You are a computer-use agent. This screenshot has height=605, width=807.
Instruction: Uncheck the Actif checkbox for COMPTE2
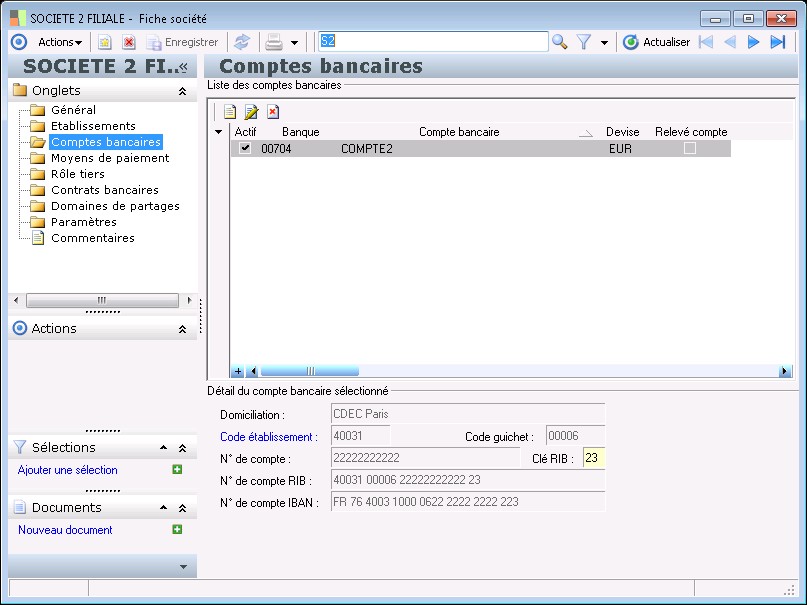point(245,148)
